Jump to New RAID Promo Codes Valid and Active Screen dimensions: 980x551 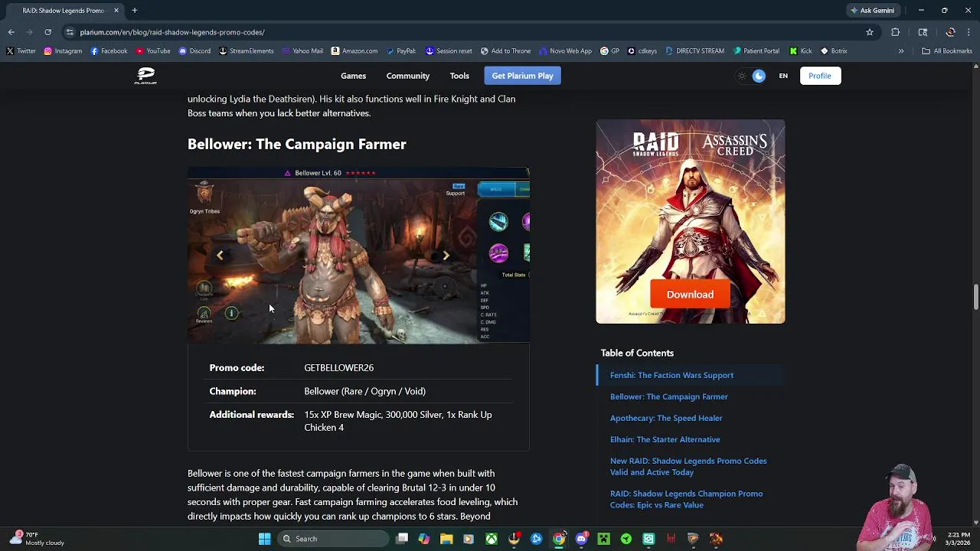click(688, 467)
